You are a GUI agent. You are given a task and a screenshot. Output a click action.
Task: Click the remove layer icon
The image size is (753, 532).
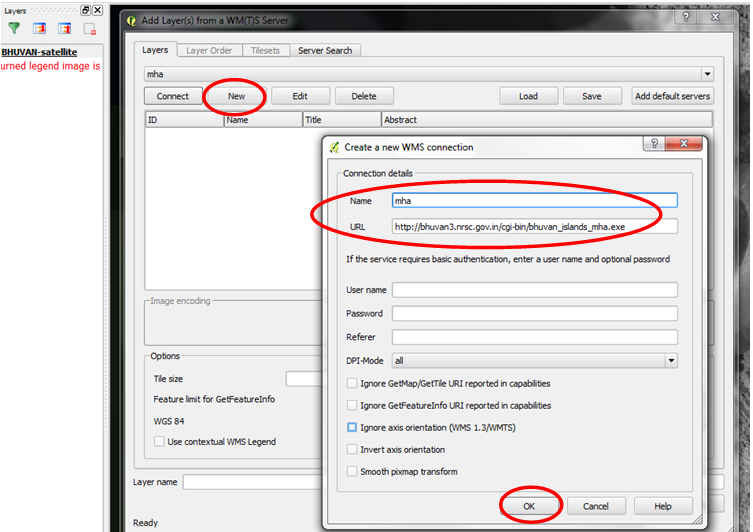coord(90,29)
